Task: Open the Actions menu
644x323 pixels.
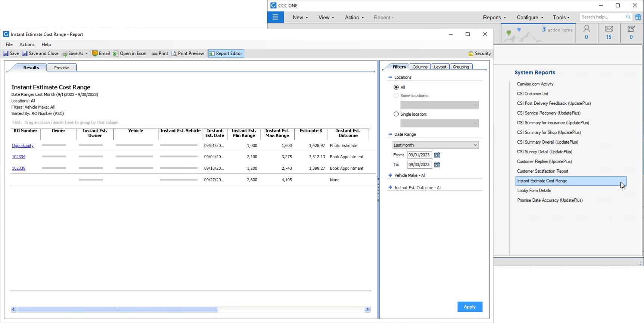Action: pyautogui.click(x=27, y=44)
